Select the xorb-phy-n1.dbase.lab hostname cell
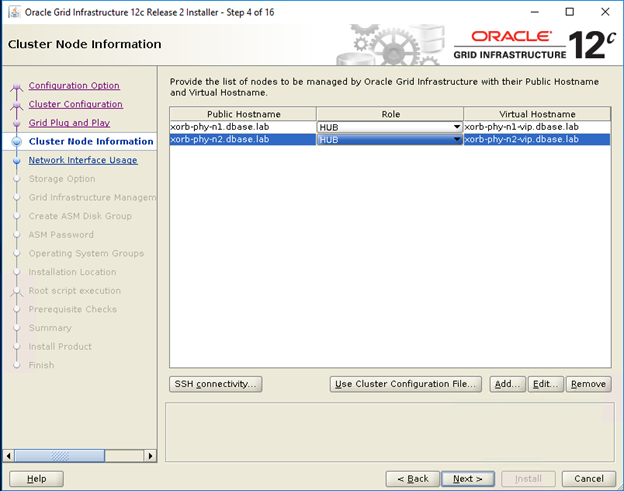The height and width of the screenshot is (491, 624). tap(243, 127)
